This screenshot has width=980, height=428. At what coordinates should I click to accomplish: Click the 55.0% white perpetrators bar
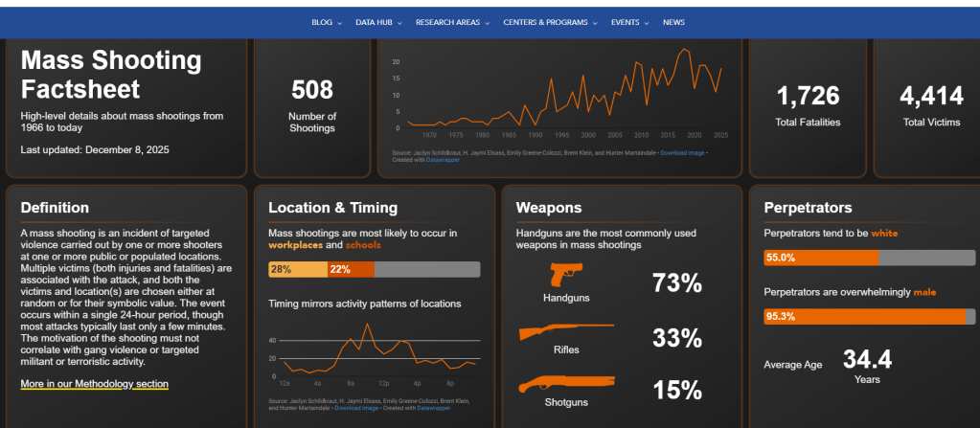click(820, 258)
